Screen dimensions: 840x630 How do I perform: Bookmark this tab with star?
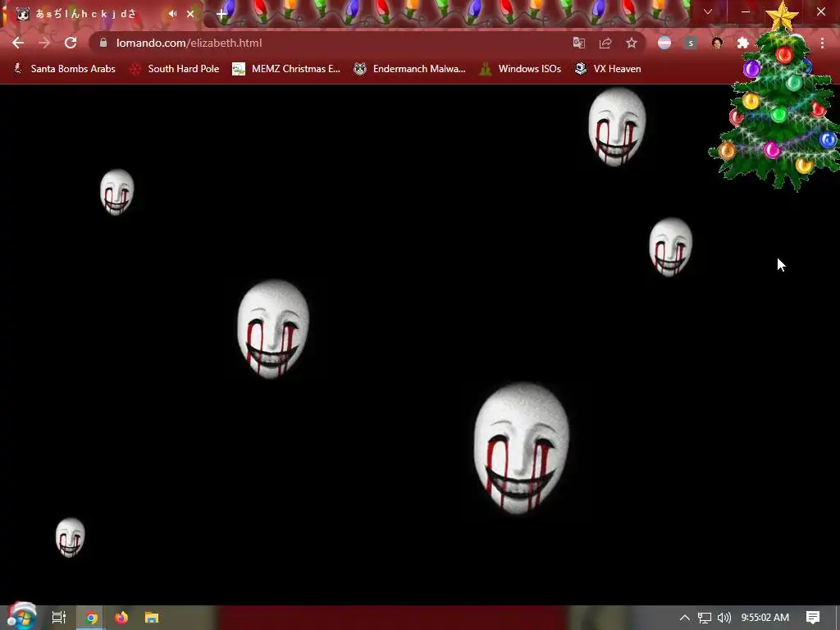click(632, 43)
